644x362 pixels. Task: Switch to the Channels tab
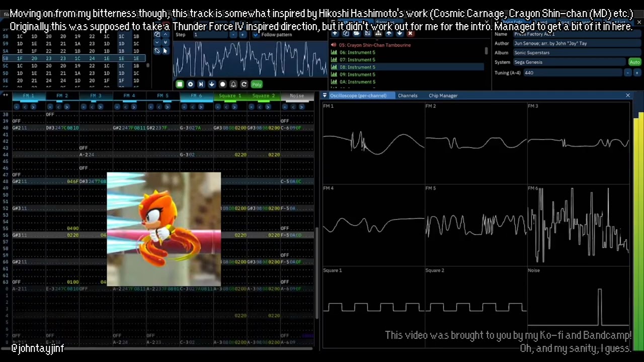tap(408, 96)
